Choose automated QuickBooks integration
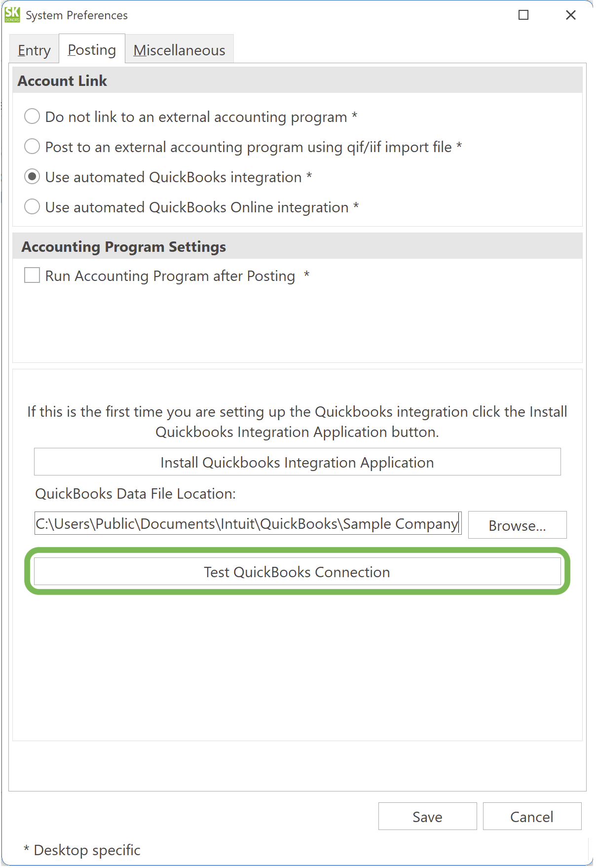This screenshot has height=868, width=597. click(x=32, y=176)
